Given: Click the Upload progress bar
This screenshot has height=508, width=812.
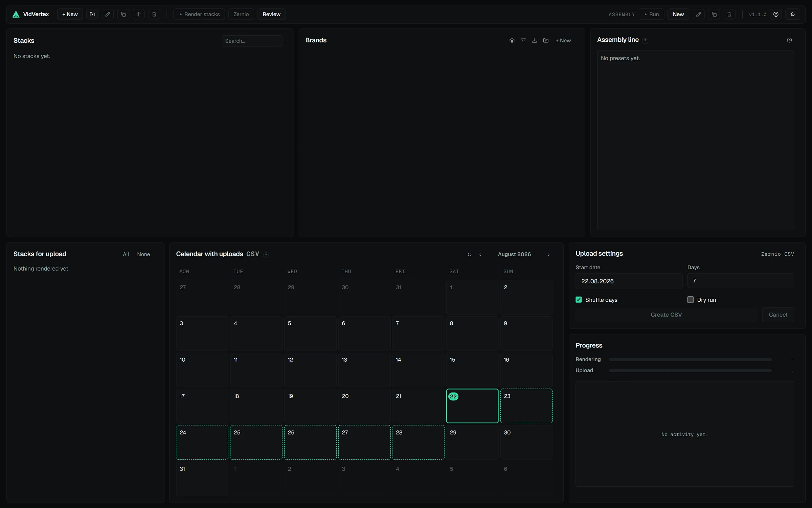Looking at the screenshot, I should click(x=690, y=371).
